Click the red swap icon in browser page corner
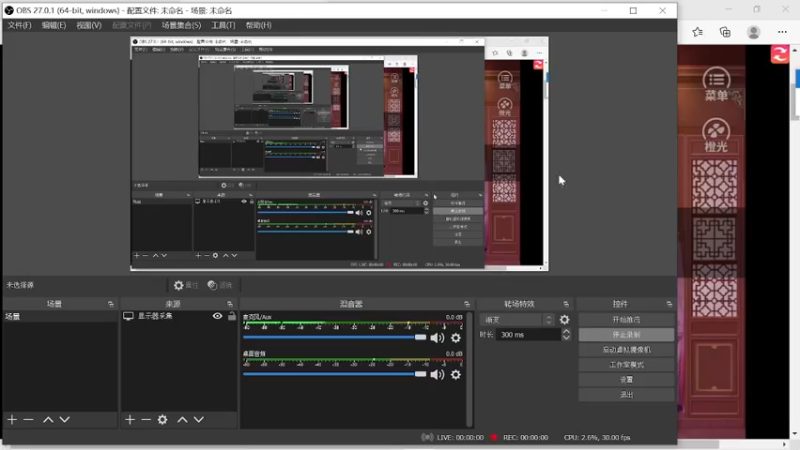Image resolution: width=800 pixels, height=450 pixels. coord(780,54)
